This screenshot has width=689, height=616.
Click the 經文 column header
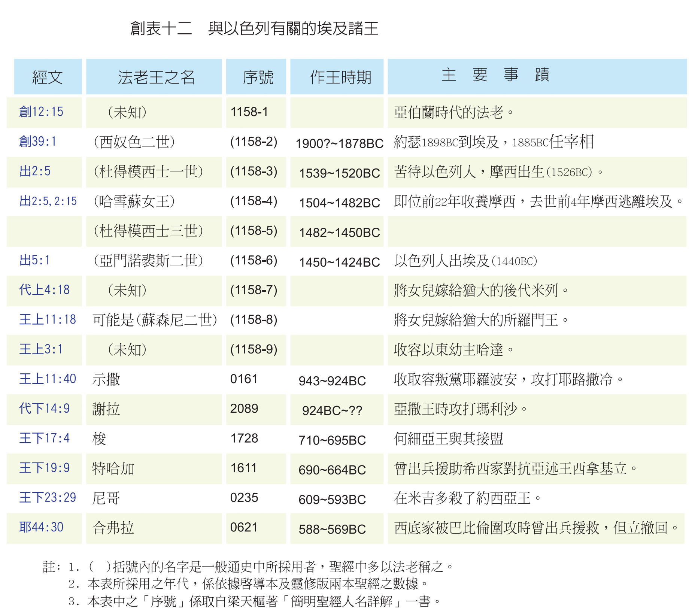pyautogui.click(x=48, y=77)
